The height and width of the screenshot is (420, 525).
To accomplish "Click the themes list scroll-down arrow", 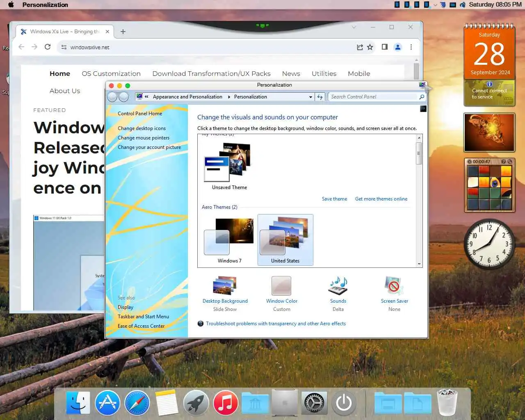I will point(419,264).
